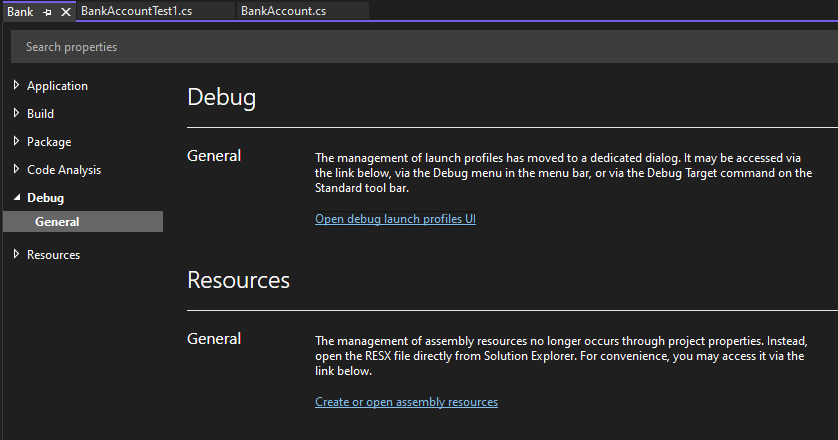Collapse the Debug section arrow
838x440 pixels.
click(16, 198)
